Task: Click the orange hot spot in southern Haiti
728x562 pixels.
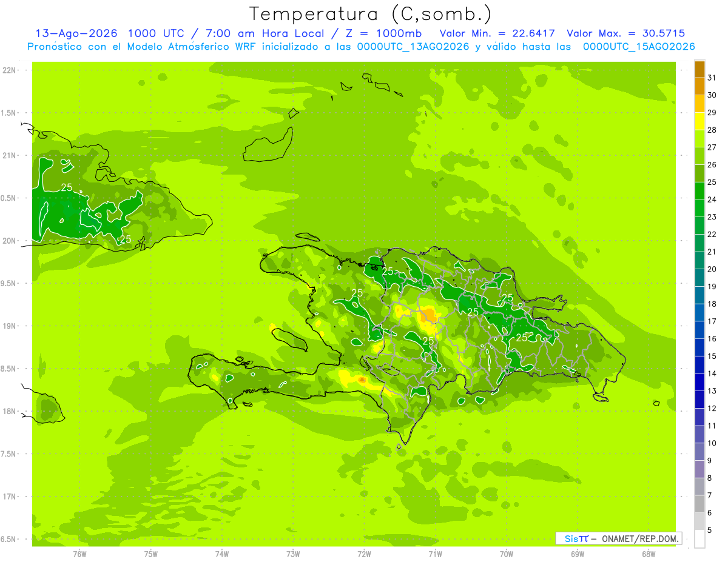Action: (362, 380)
